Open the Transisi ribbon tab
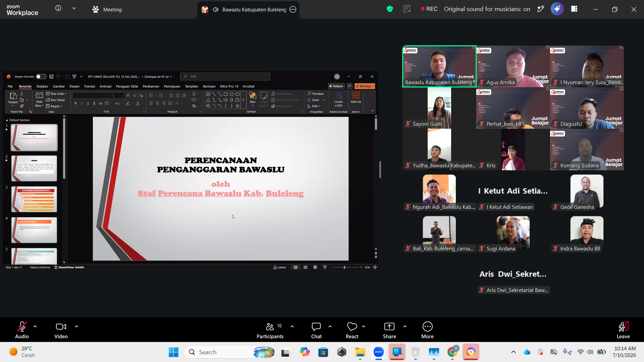 coord(90,86)
